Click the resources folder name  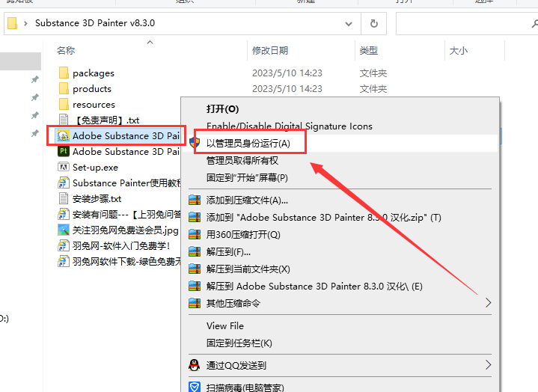point(94,104)
